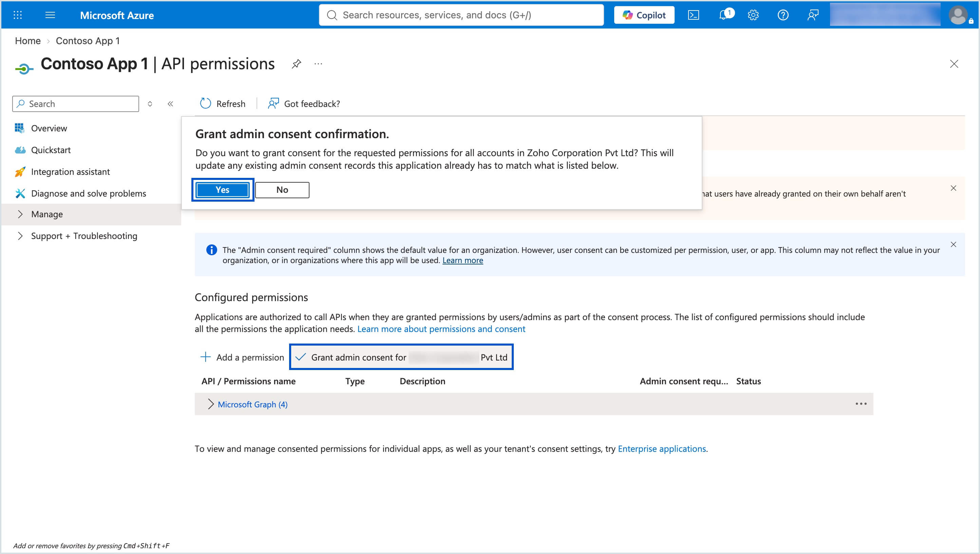Open portal settings gear
The width and height of the screenshot is (980, 554).
click(x=753, y=15)
